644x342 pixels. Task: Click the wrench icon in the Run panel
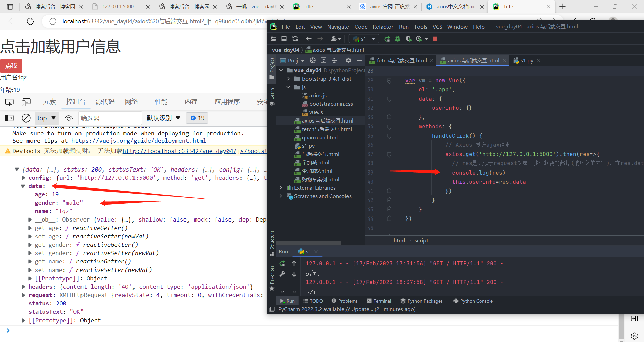pos(282,274)
